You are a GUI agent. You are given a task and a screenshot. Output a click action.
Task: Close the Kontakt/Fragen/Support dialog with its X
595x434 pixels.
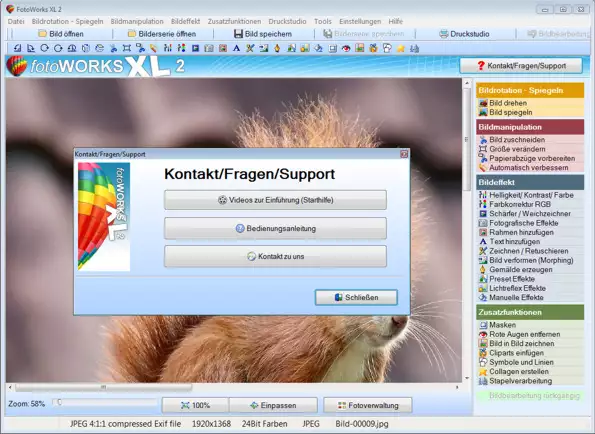404,154
